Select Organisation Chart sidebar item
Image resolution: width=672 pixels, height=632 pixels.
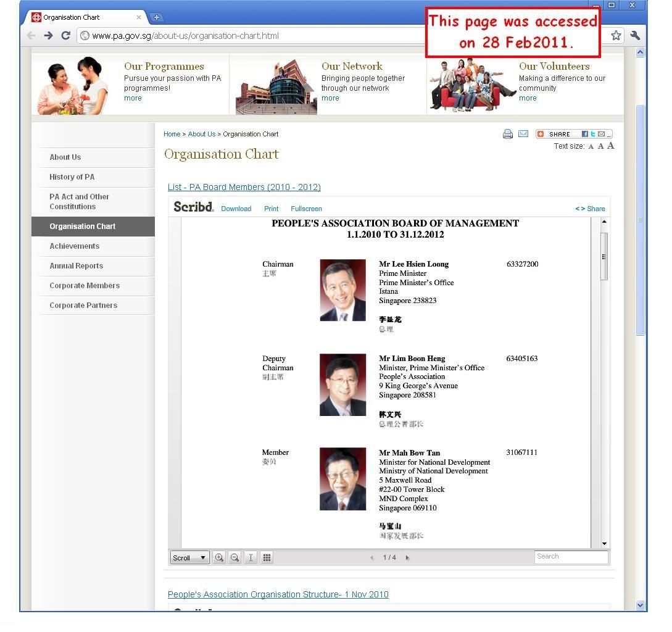pyautogui.click(x=93, y=227)
